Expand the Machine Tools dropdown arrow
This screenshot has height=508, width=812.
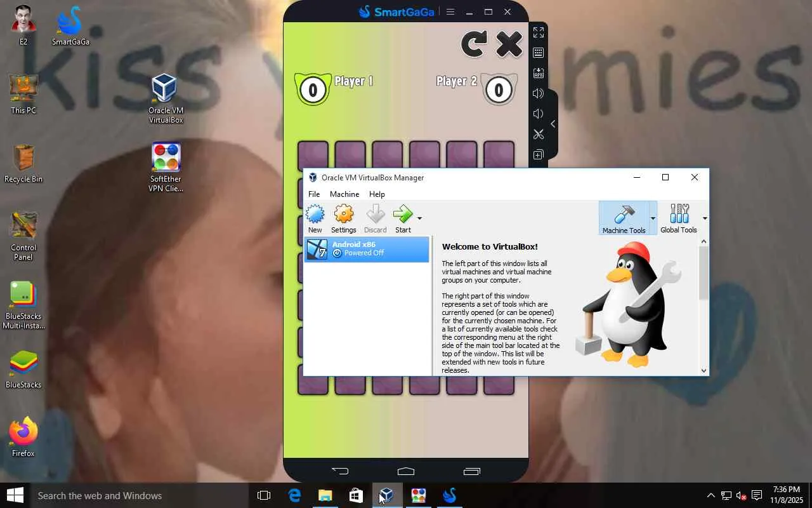coord(653,218)
